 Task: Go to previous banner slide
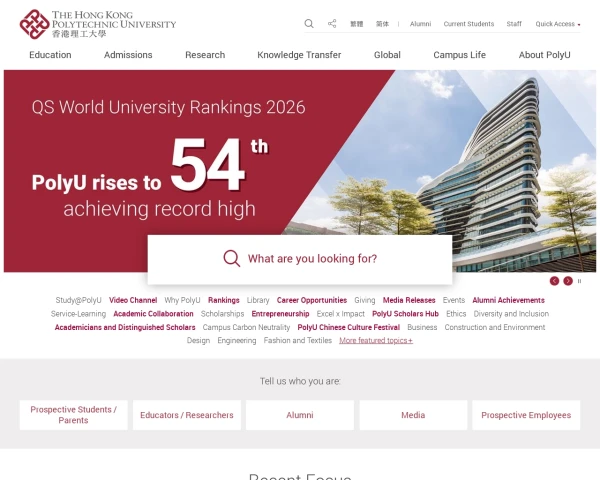click(554, 281)
